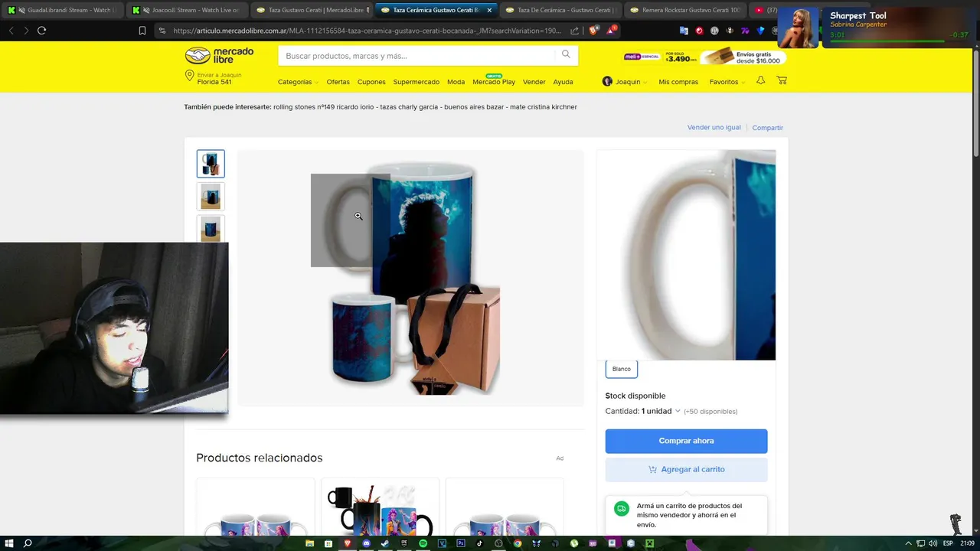Open Brave browser from the taskbar
Image resolution: width=980 pixels, height=551 pixels.
[x=348, y=543]
